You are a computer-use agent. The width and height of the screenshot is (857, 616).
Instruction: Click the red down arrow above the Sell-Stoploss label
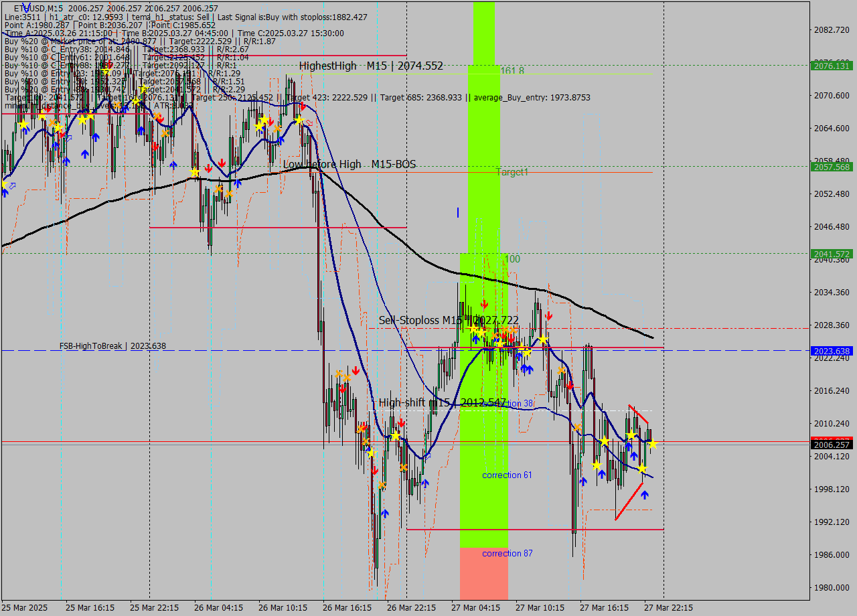[484, 305]
